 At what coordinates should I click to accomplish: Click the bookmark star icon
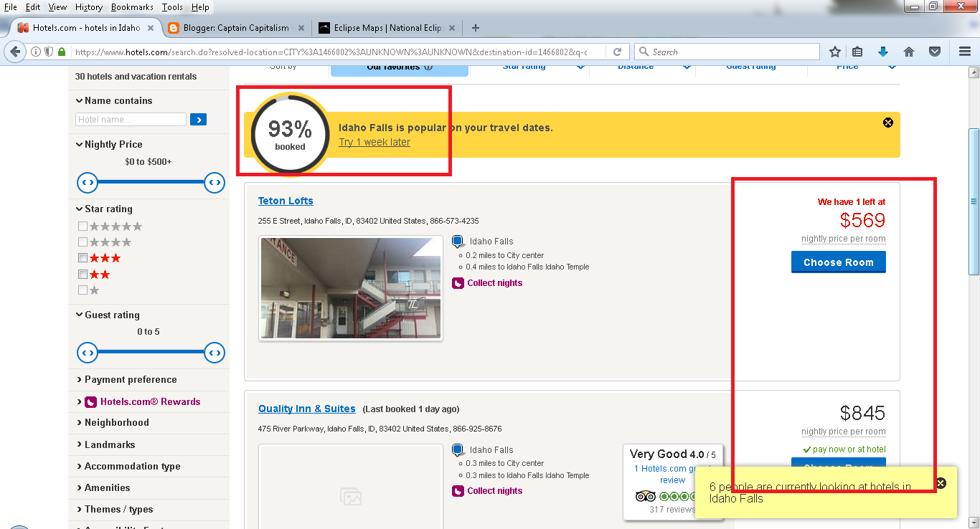[x=835, y=52]
